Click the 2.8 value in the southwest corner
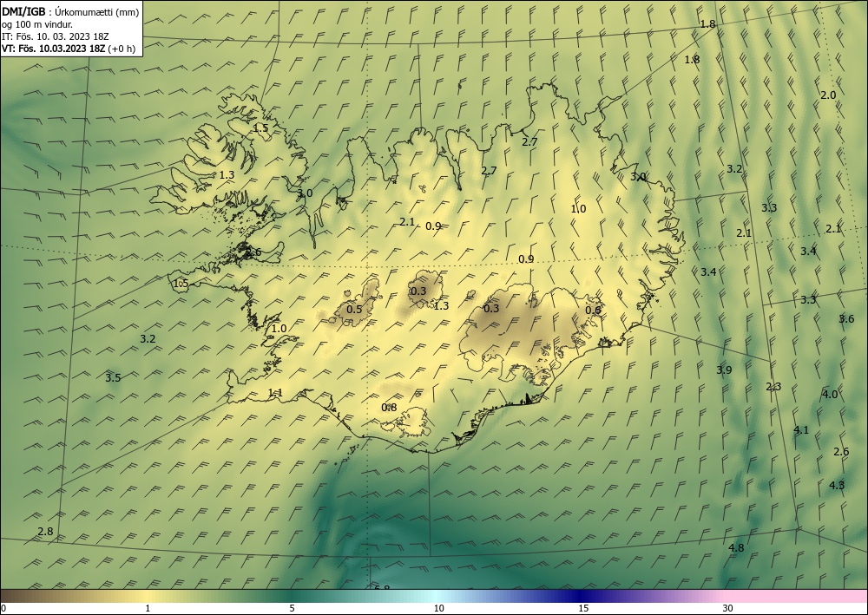Screen dimensions: 868x615 (x=45, y=532)
